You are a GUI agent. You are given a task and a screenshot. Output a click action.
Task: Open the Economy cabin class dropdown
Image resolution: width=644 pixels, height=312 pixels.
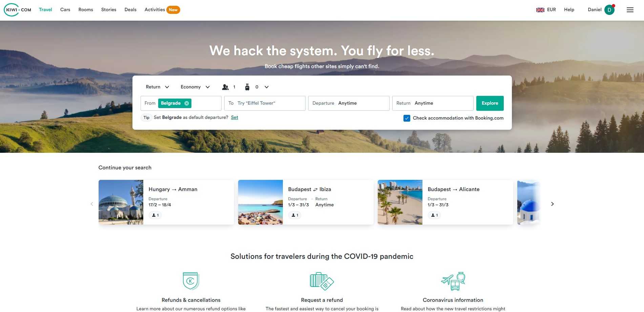[195, 87]
